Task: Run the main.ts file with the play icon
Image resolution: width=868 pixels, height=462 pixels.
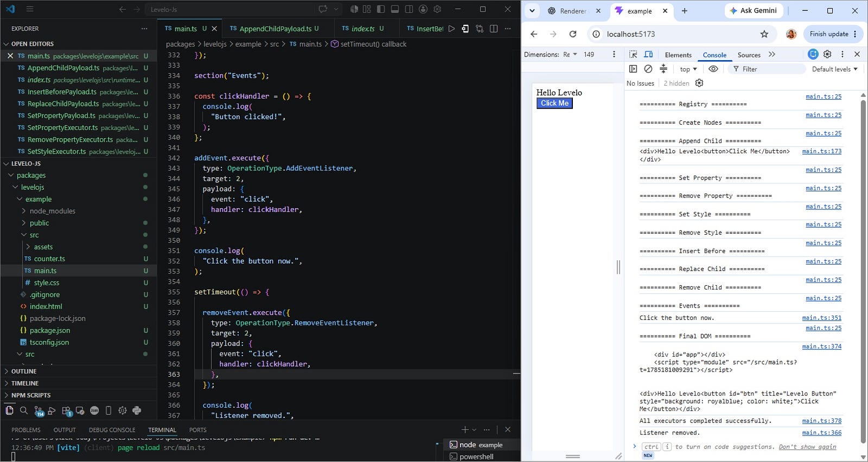Action: coord(451,29)
